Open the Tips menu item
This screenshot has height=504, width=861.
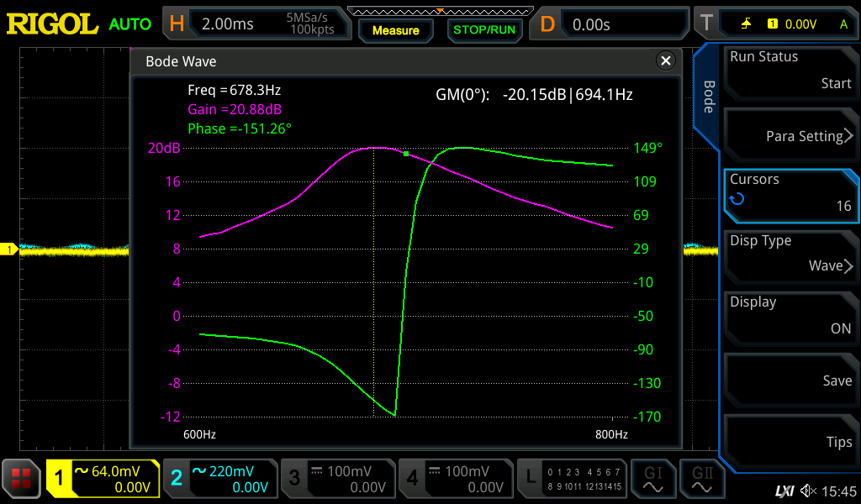coord(790,438)
